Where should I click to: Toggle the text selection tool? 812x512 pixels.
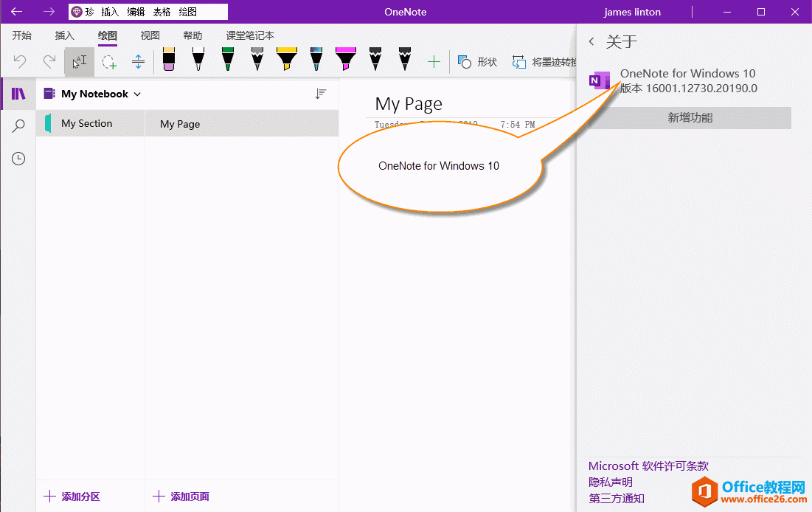tap(79, 61)
